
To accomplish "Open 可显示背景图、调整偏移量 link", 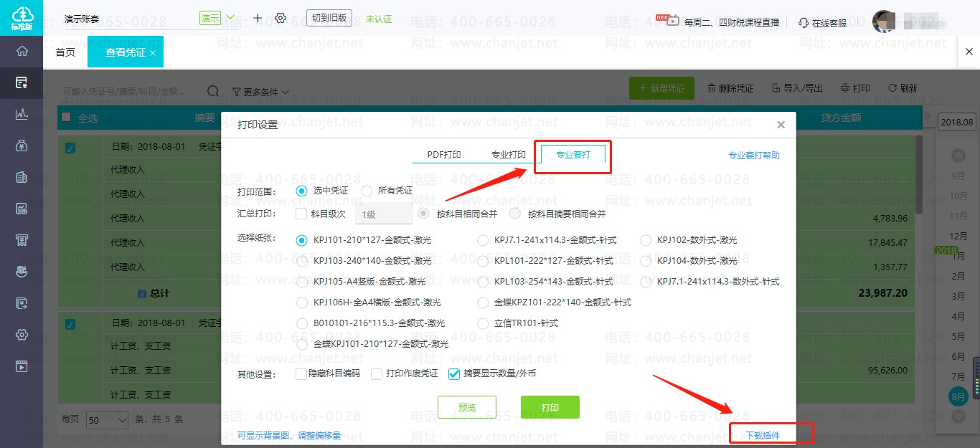I will [x=289, y=435].
